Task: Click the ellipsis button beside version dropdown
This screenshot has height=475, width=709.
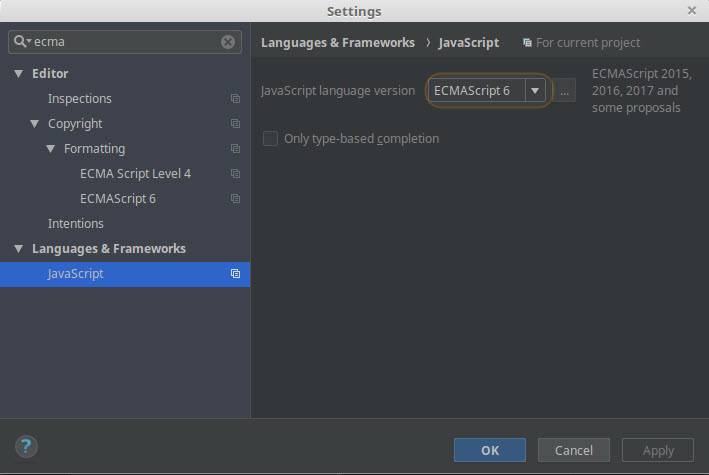Action: [565, 91]
